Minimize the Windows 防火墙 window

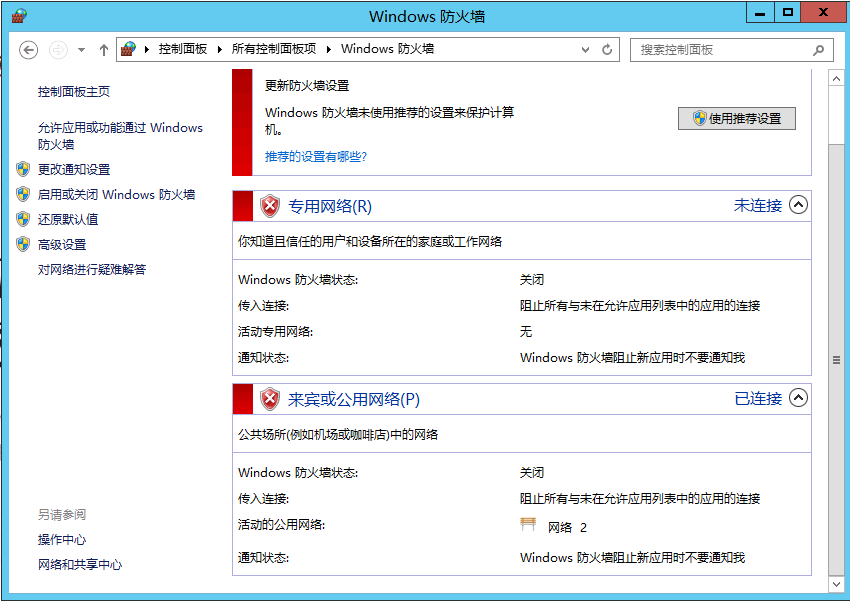760,12
